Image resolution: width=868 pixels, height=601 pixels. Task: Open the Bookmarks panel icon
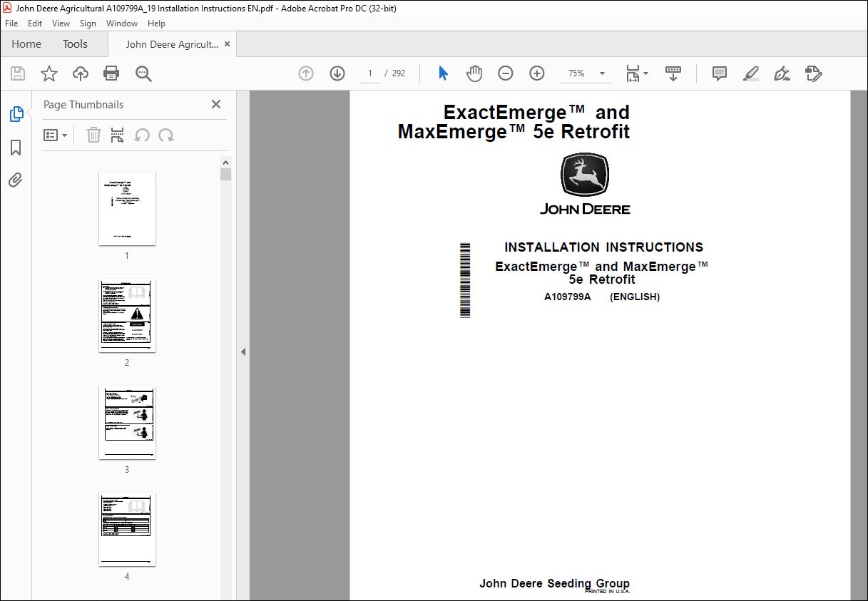point(16,148)
